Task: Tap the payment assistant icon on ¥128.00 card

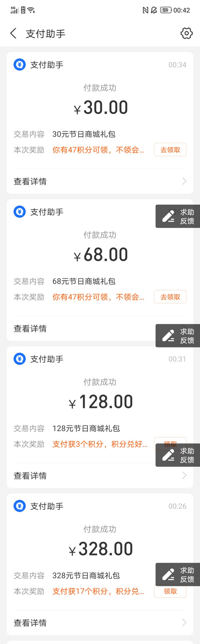Action: tap(19, 359)
